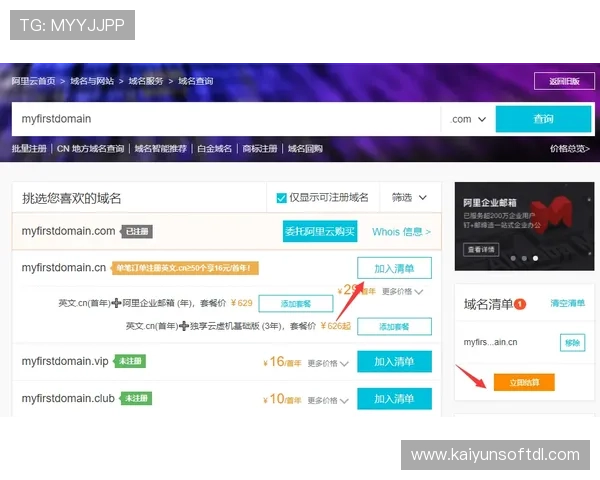Click the 挑选您喜欢的域名 heading
This screenshot has height=480, width=600.
click(x=72, y=198)
